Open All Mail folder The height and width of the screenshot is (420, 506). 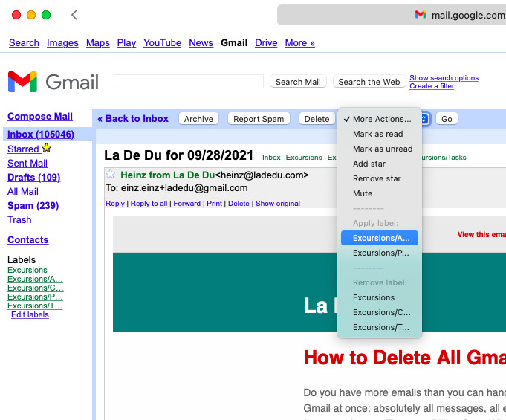[x=23, y=192]
